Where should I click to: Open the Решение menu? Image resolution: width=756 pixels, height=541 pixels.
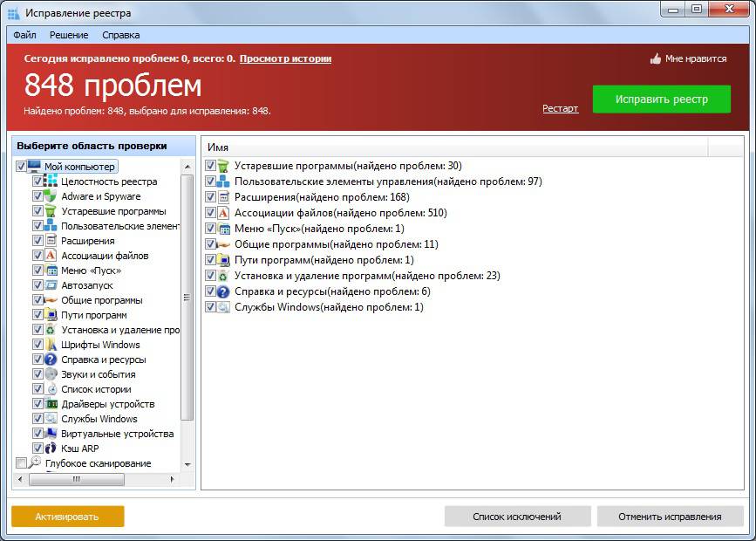pyautogui.click(x=69, y=35)
